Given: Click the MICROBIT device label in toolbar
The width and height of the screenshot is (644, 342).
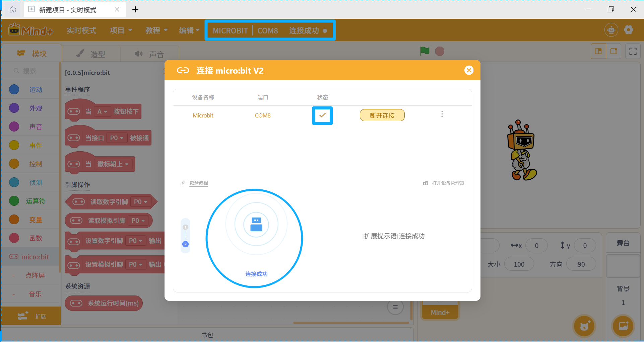Looking at the screenshot, I should [x=230, y=30].
